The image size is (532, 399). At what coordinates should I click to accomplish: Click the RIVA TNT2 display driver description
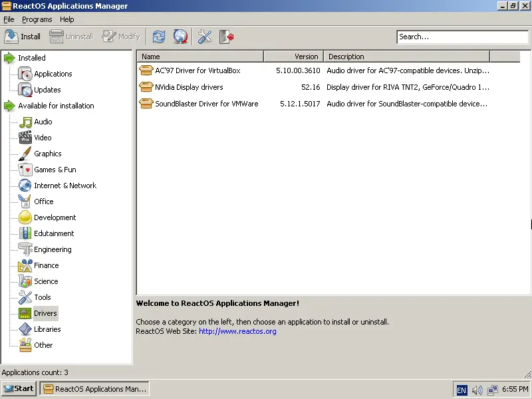(408, 87)
